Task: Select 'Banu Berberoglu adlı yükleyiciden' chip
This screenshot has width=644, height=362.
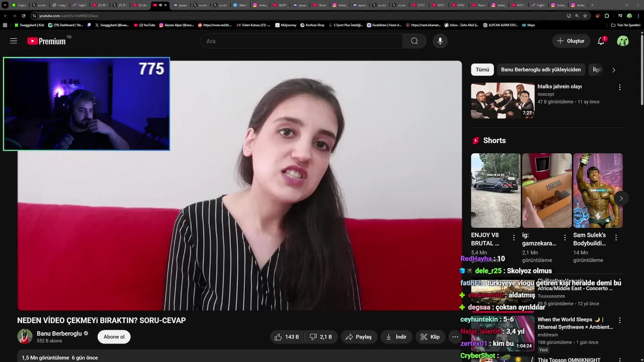Action: (x=541, y=70)
